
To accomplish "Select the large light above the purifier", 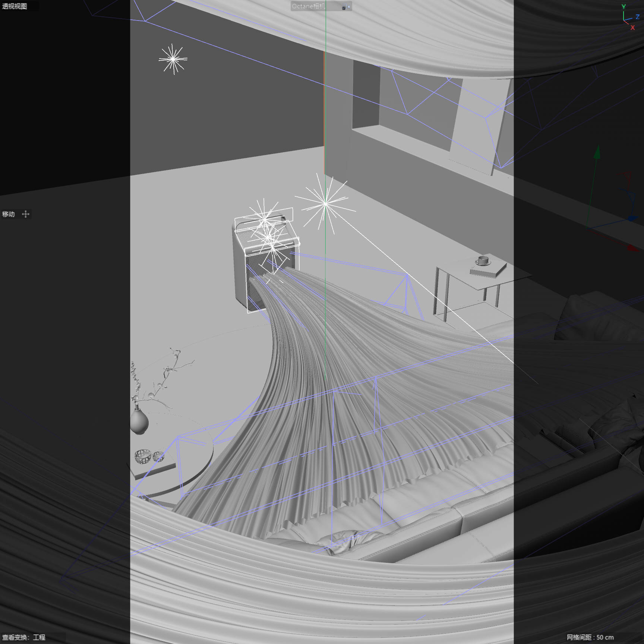I will [x=325, y=203].
